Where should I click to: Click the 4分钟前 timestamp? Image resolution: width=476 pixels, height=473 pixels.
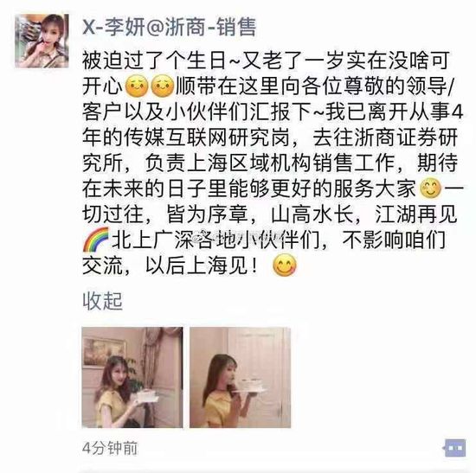(110, 448)
